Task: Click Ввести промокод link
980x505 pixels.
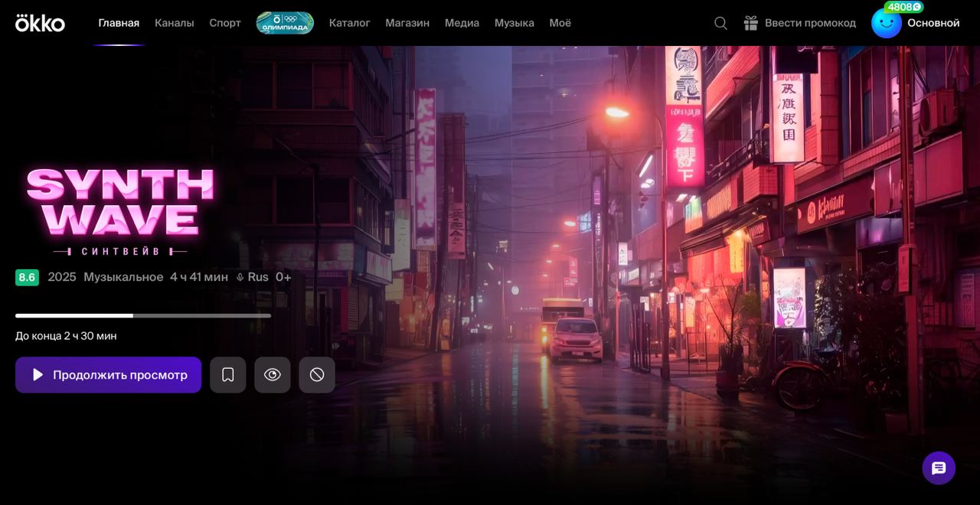Action: (810, 23)
